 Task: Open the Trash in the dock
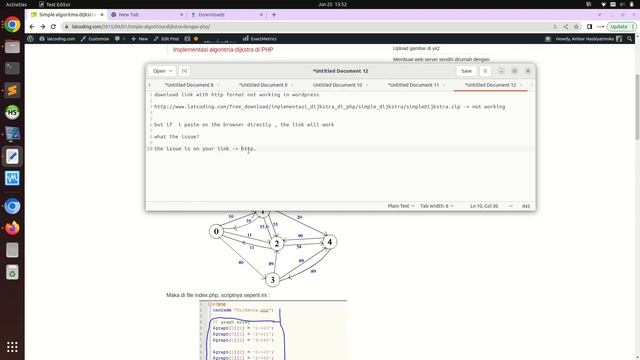[12, 272]
